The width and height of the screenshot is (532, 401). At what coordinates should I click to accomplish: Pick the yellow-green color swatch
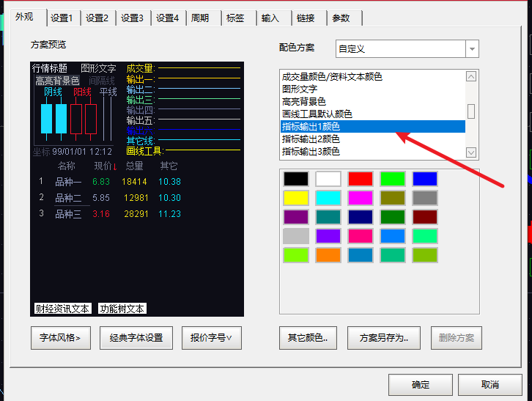425,255
